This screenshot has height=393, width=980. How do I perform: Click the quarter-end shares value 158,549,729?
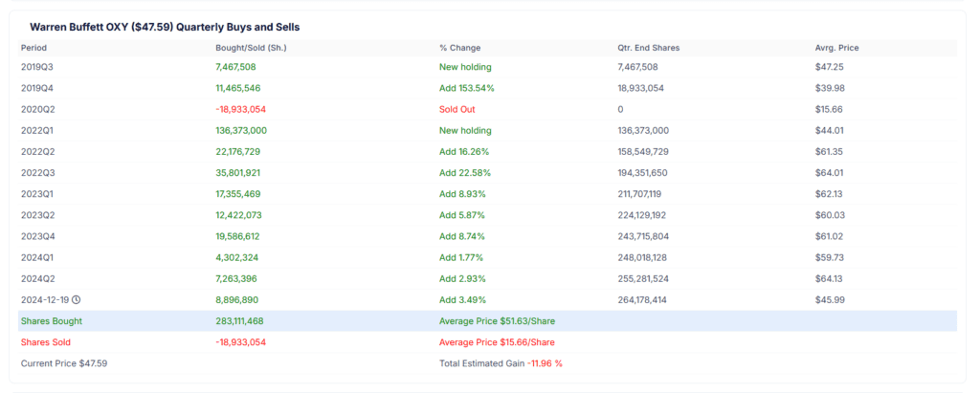pyautogui.click(x=643, y=152)
